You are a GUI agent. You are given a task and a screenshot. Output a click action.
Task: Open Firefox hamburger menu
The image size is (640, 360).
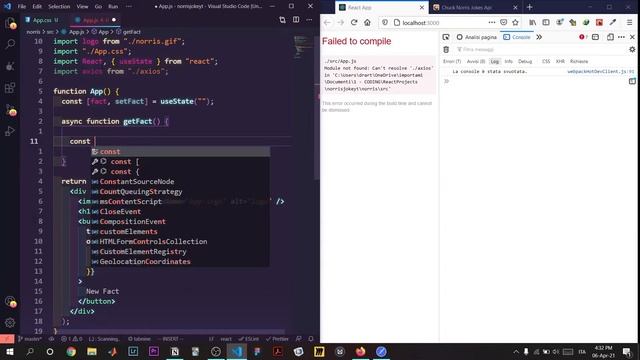629,23
